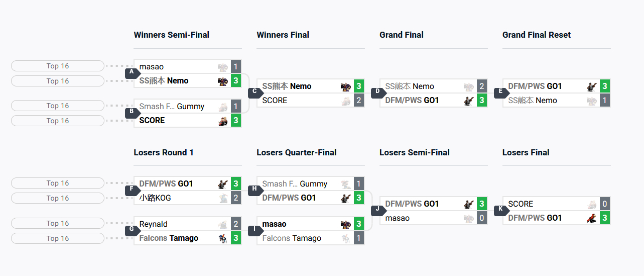Click GO1's character icon in Grand Final Reset

[592, 86]
